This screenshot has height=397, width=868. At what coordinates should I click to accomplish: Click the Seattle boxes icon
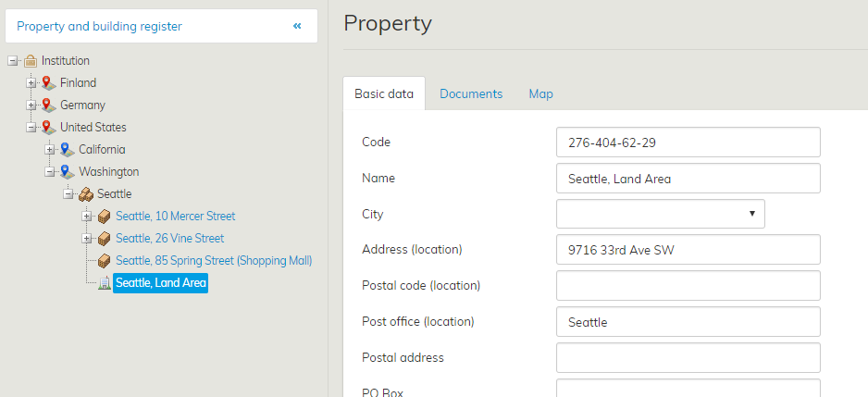click(x=85, y=194)
